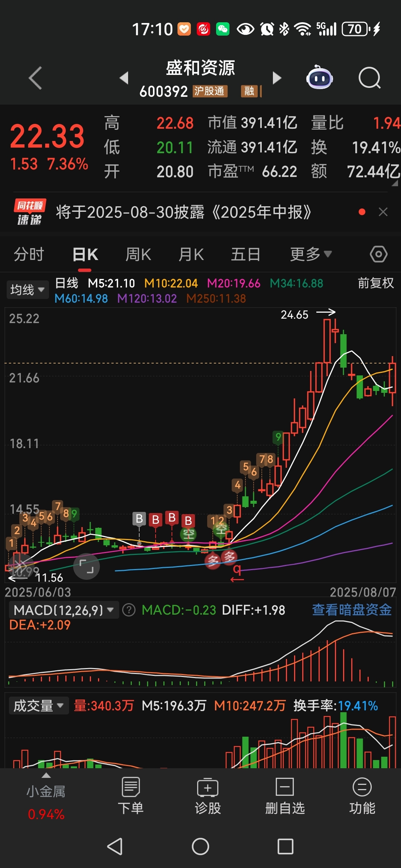Expand the 更多 period dropdown
The height and width of the screenshot is (868, 401).
tap(311, 254)
